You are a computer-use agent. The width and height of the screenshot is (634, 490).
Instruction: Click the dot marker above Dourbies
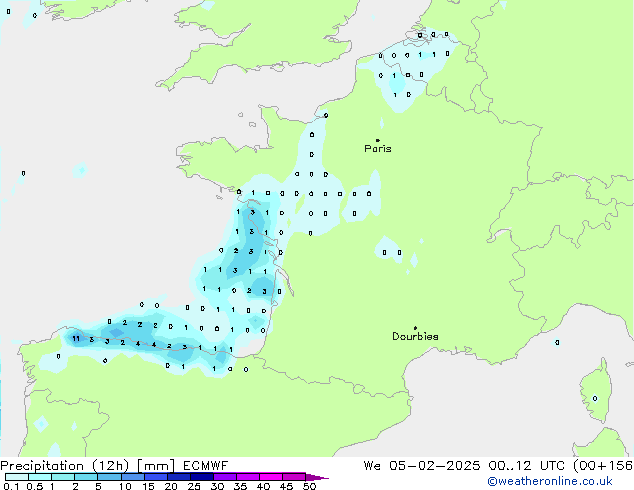pos(415,328)
